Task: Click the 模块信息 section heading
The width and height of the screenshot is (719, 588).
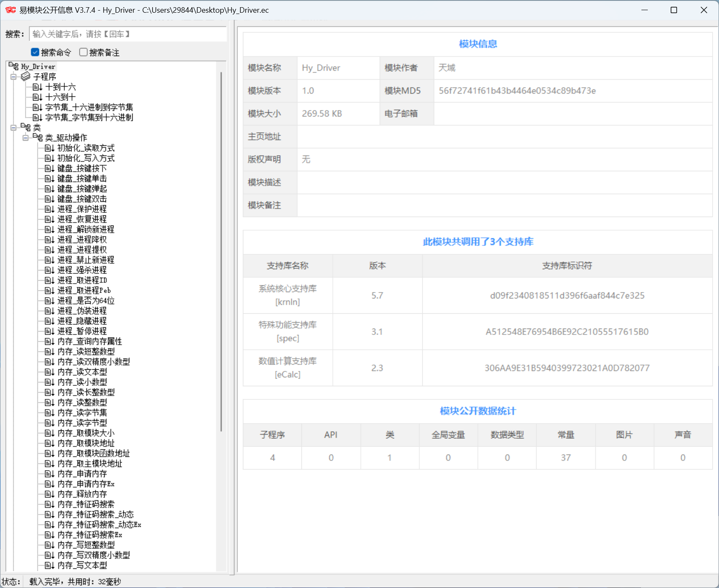Action: [x=478, y=44]
